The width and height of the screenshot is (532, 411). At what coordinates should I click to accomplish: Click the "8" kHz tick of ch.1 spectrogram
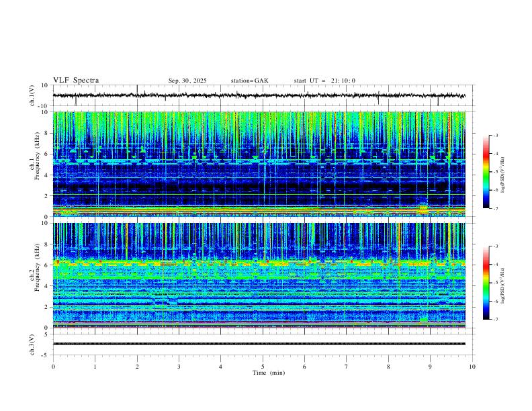pyautogui.click(x=46, y=133)
